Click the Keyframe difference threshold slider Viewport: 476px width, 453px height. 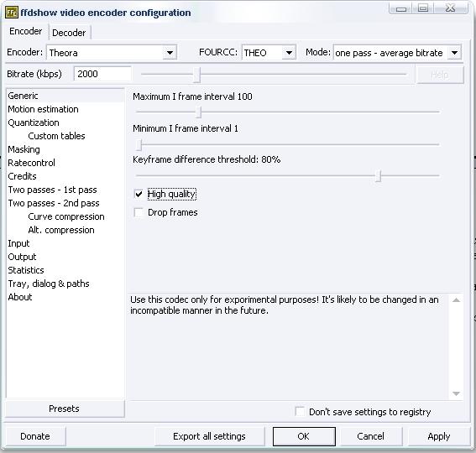pos(378,175)
